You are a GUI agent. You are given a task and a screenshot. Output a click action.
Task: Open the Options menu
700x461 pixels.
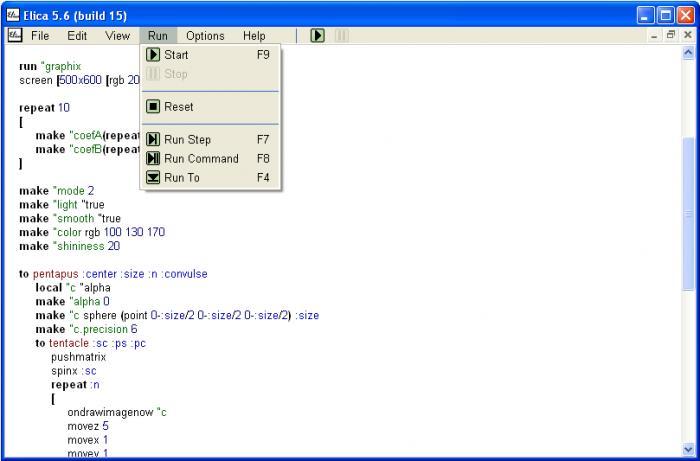[205, 36]
